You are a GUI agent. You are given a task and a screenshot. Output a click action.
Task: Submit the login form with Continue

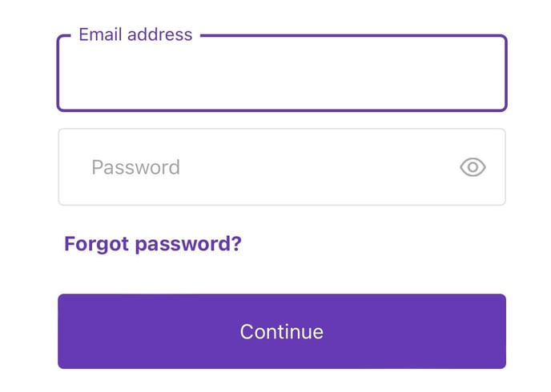tap(282, 331)
